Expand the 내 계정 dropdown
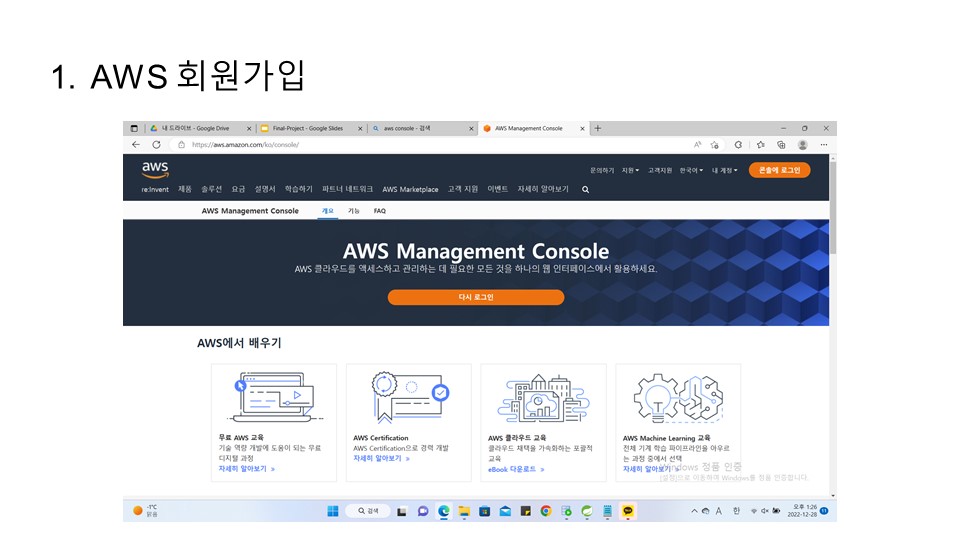Screen dimensions: 960x540 (x=725, y=170)
